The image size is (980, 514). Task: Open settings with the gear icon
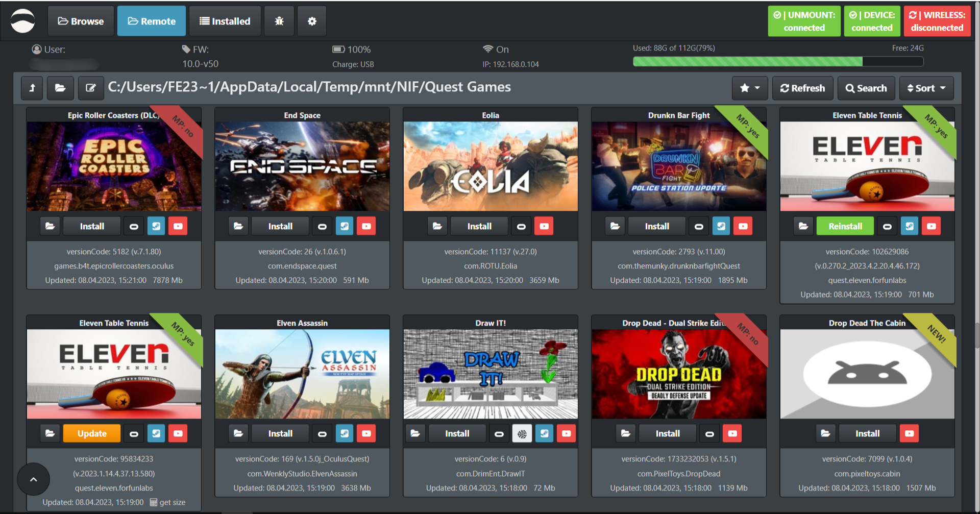[x=312, y=21]
